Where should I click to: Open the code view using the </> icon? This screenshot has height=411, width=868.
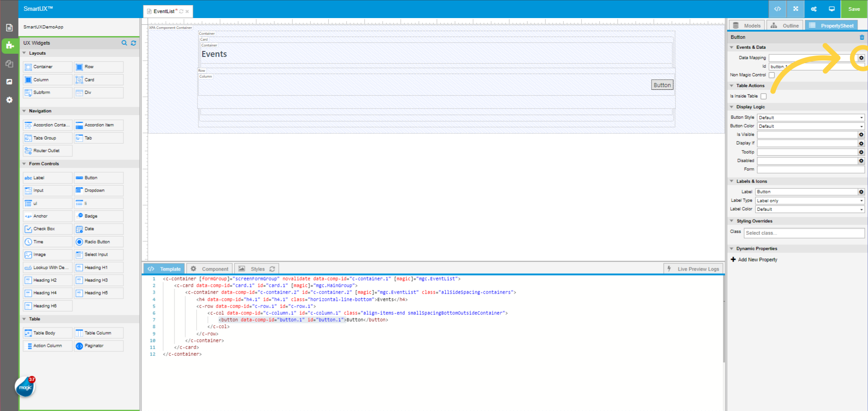pyautogui.click(x=777, y=9)
